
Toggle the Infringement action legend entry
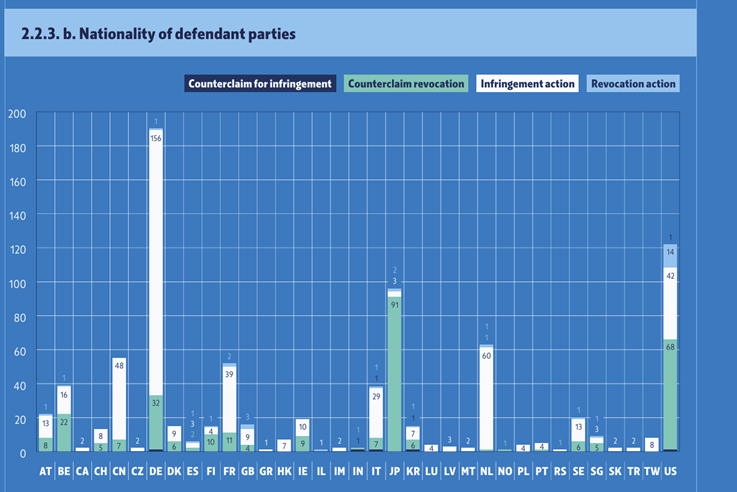pyautogui.click(x=527, y=84)
